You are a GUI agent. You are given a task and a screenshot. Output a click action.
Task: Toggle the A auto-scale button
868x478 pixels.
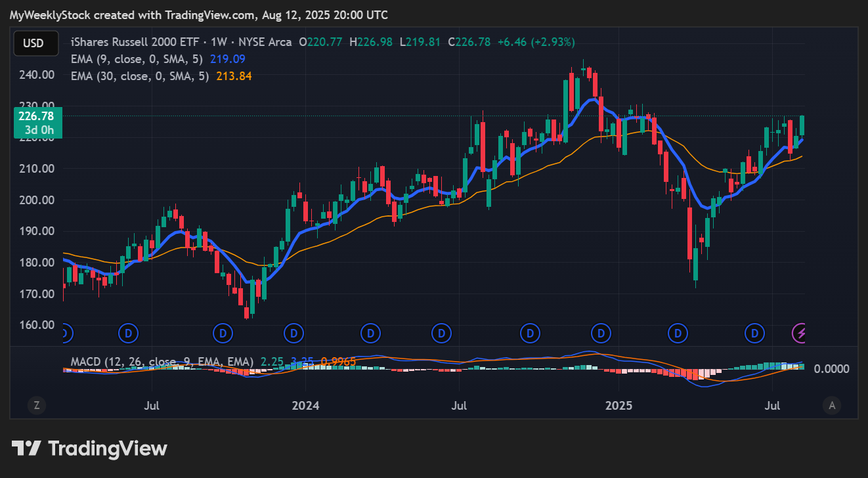pos(832,405)
